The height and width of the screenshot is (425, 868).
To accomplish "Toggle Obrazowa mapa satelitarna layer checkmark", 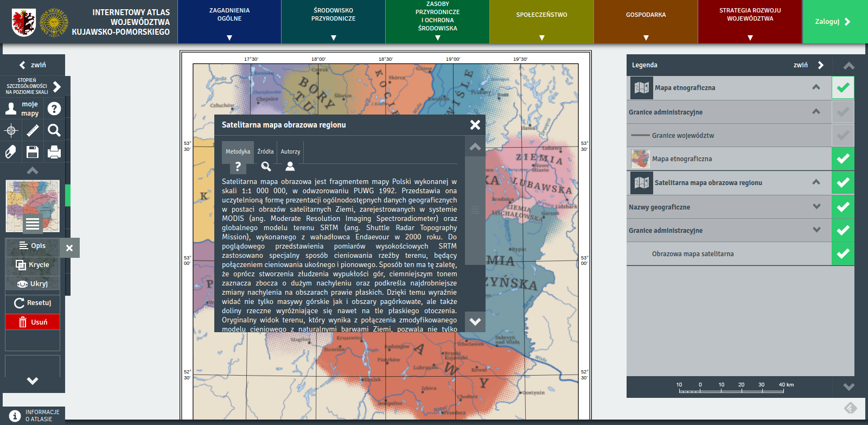I will (x=843, y=253).
